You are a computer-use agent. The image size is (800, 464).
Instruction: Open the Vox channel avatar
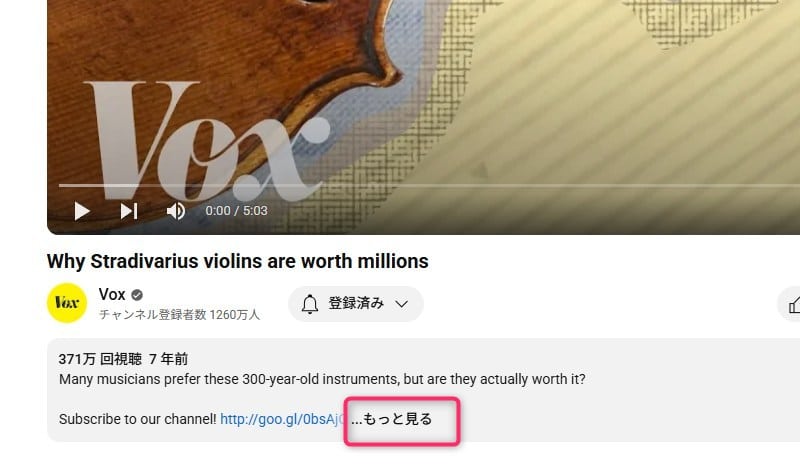click(x=67, y=303)
